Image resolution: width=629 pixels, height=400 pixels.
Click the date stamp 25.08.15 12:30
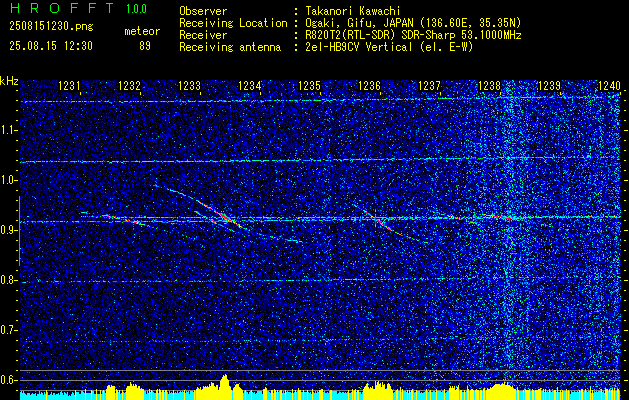(x=51, y=46)
